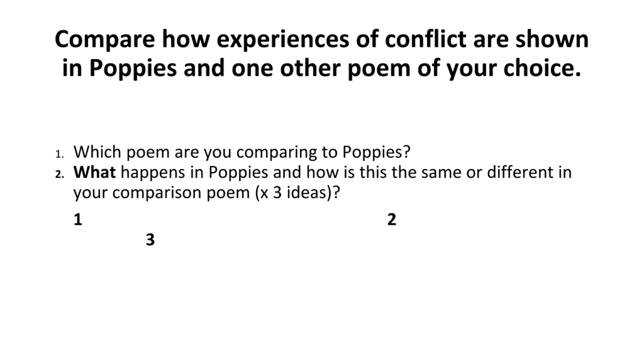This screenshot has width=644, height=362.
Task: Click the word 'choice.' in the title
Action: [x=542, y=68]
